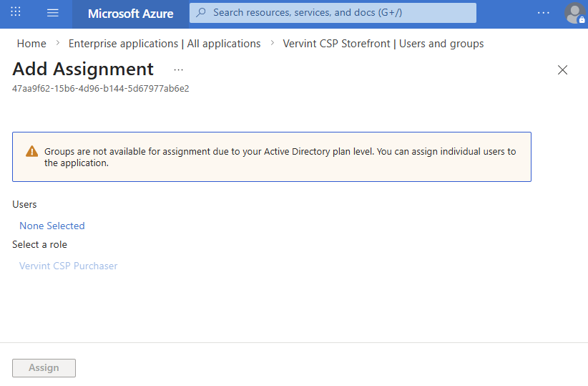
Task: Open the header ellipsis overflow menu
Action: click(543, 13)
